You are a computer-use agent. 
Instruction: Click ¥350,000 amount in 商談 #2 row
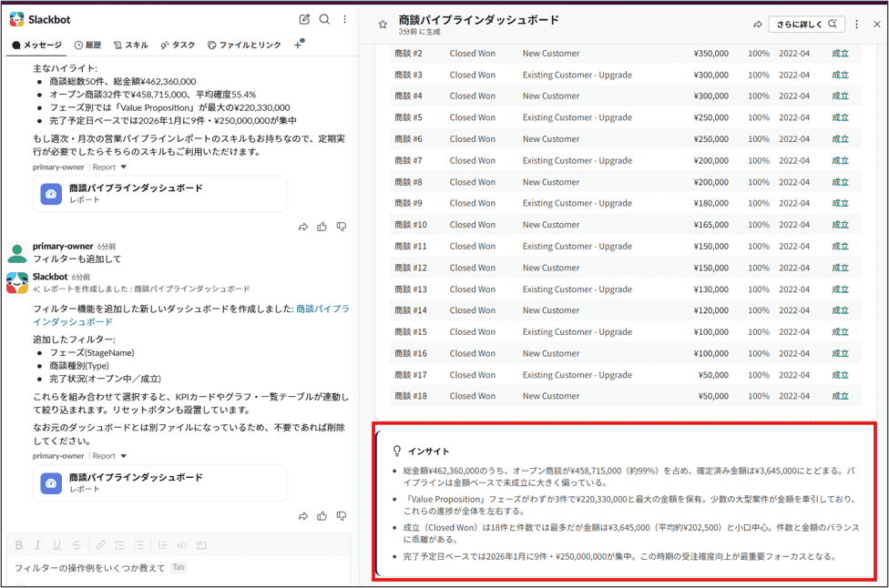click(x=711, y=54)
